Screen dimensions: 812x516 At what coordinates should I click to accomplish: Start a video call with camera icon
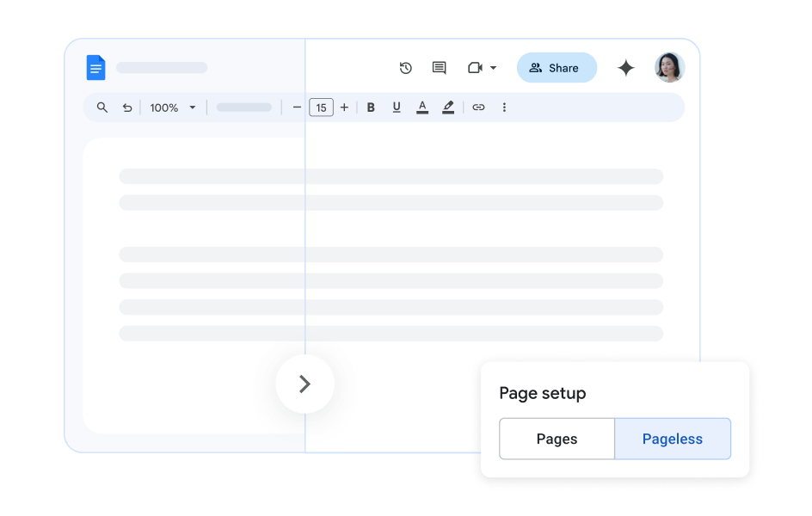tap(475, 68)
